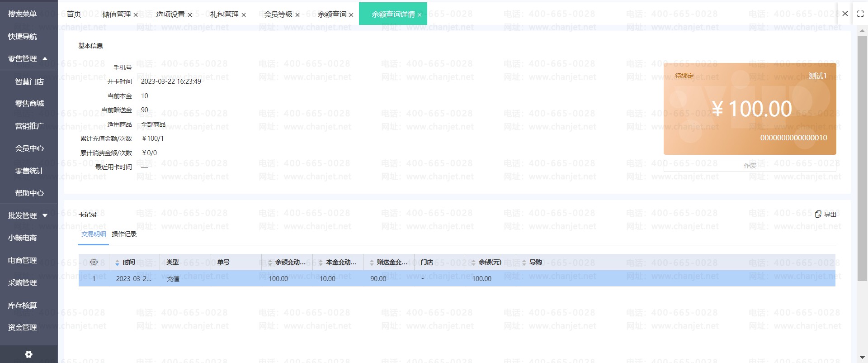Click the scrollbar up arrow

[x=862, y=31]
